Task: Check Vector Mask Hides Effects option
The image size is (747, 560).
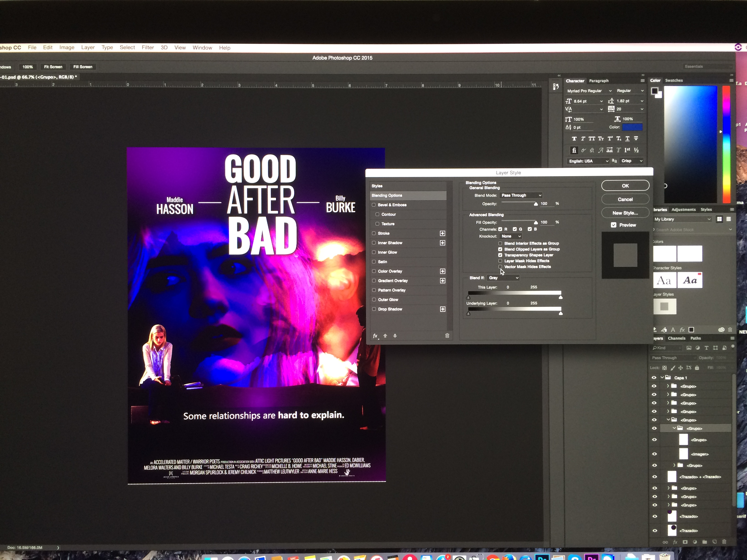Action: pyautogui.click(x=500, y=267)
